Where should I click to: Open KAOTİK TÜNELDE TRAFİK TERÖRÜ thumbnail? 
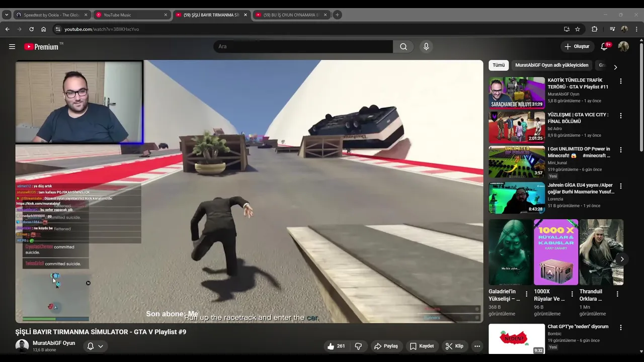click(x=517, y=93)
